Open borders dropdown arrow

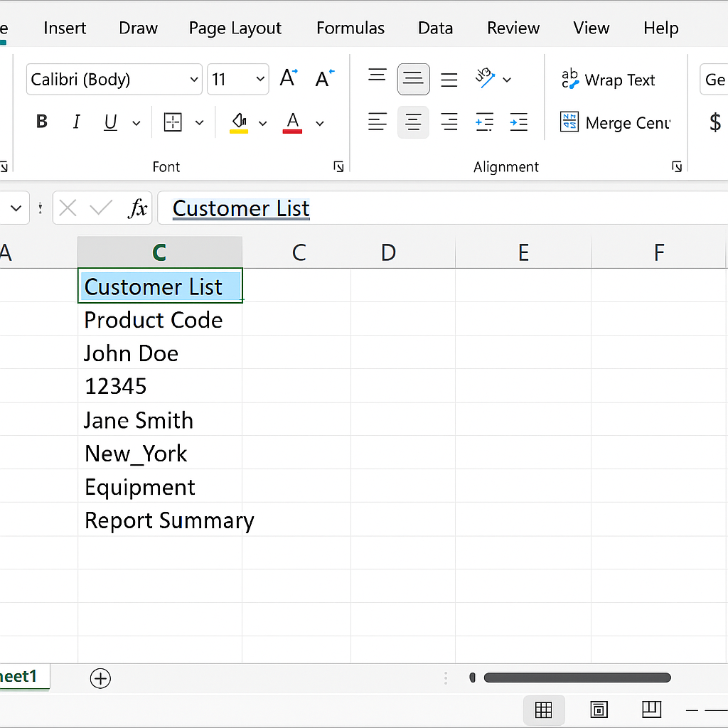click(x=199, y=122)
